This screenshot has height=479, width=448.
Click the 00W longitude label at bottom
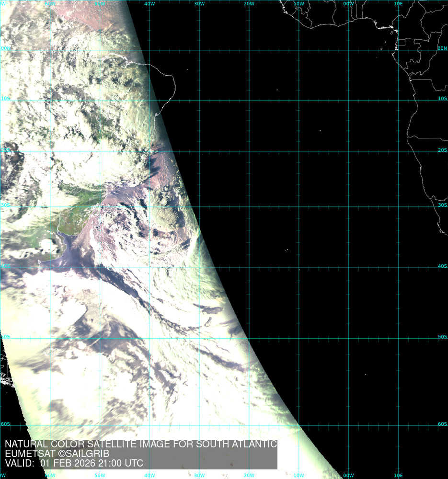tap(348, 476)
